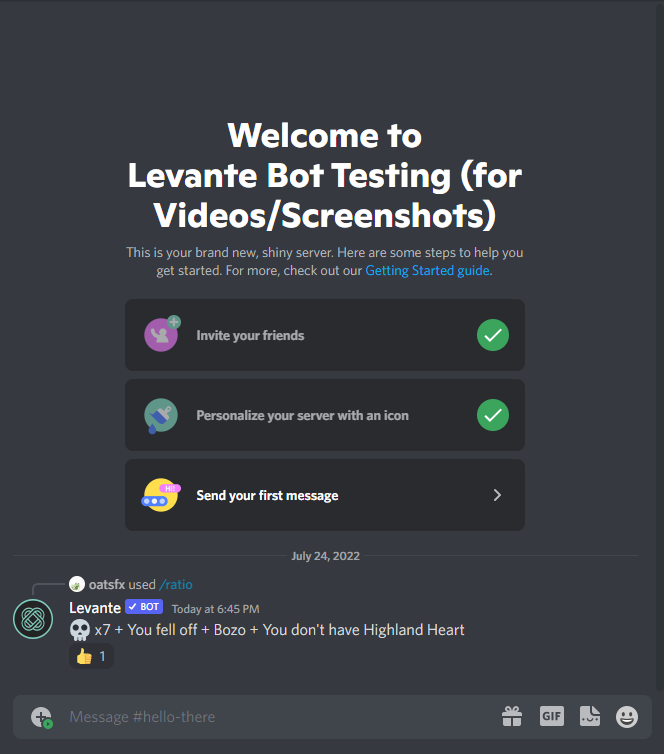
Task: Expand the Send your first message chevron
Action: tap(497, 495)
